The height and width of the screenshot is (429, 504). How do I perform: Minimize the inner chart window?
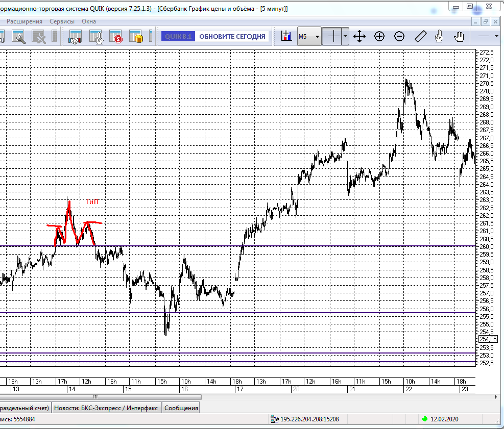[x=475, y=21]
